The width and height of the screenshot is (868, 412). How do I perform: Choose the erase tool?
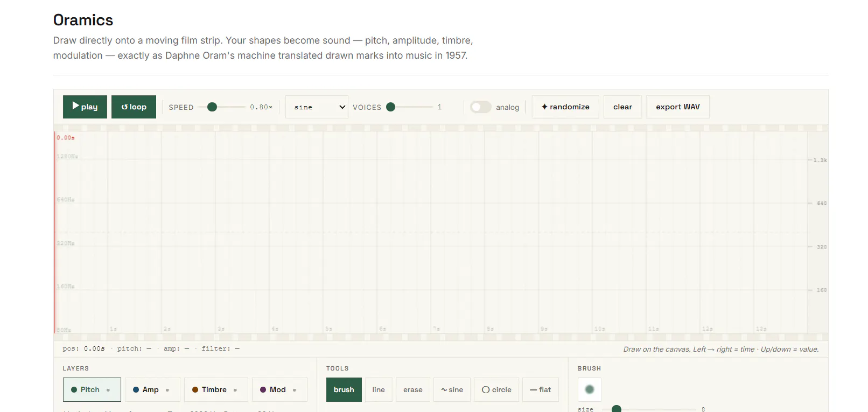pyautogui.click(x=413, y=390)
